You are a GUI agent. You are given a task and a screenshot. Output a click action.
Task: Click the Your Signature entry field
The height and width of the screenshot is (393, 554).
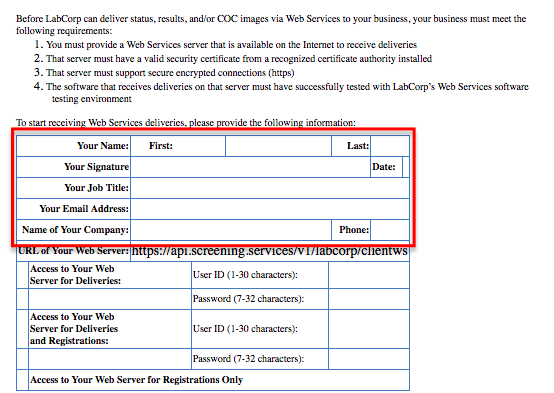[251, 167]
